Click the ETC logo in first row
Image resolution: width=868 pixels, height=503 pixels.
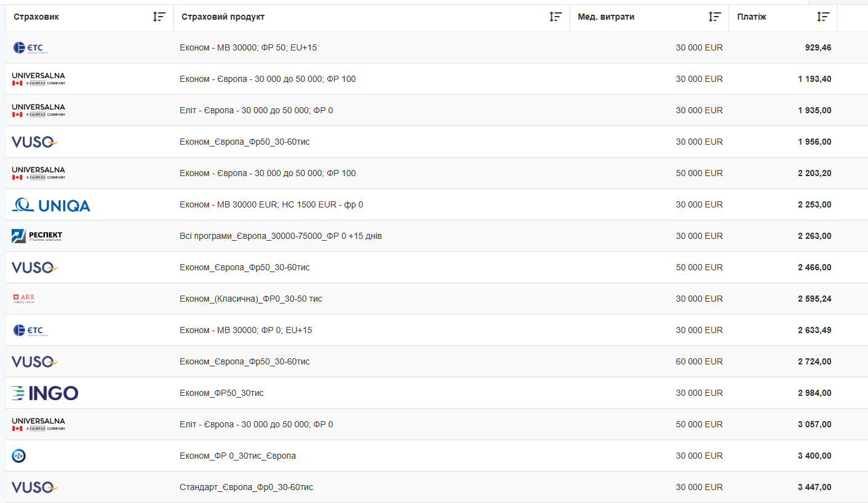[28, 47]
